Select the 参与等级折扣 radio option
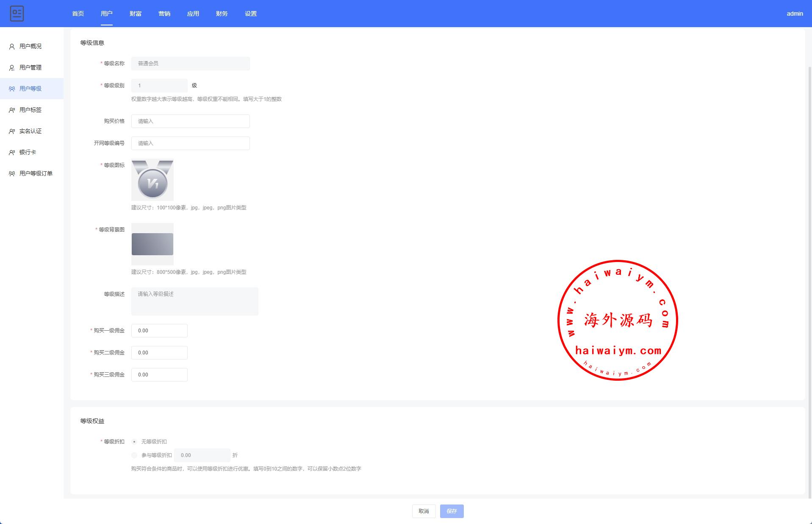The height and width of the screenshot is (524, 812). coord(134,455)
